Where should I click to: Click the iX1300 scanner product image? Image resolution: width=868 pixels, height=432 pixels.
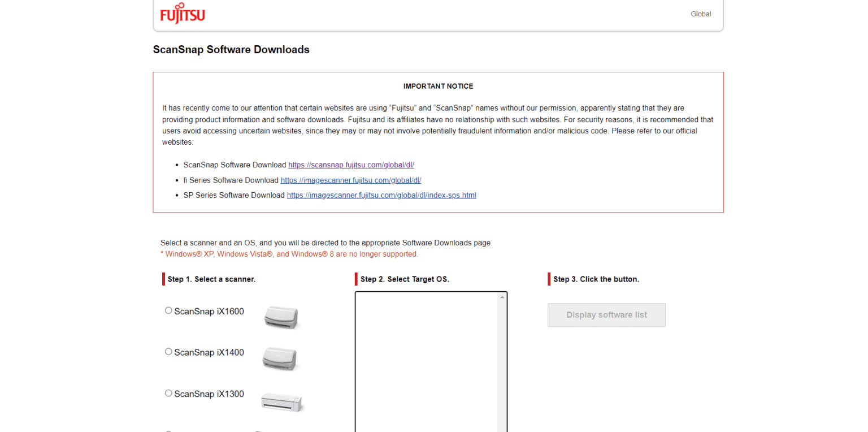click(281, 401)
